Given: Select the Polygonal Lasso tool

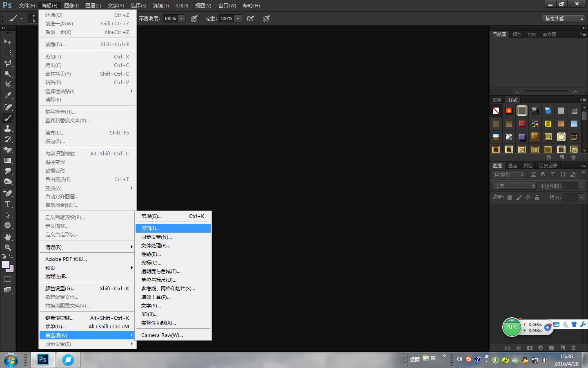Looking at the screenshot, I should coord(8,63).
